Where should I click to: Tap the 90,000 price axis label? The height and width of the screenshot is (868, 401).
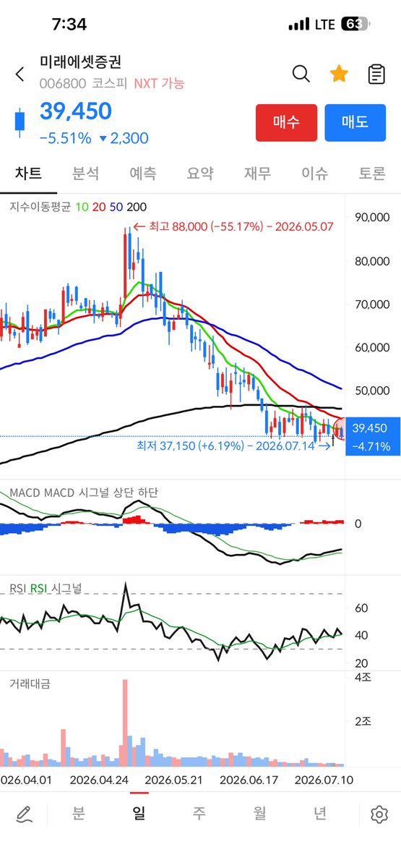pos(371,218)
